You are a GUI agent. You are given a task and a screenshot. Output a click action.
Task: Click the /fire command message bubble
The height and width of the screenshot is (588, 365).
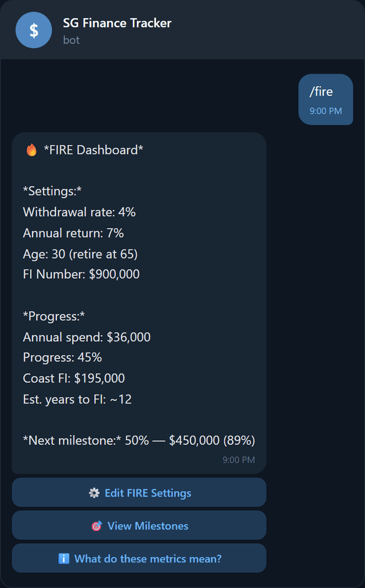pyautogui.click(x=326, y=99)
